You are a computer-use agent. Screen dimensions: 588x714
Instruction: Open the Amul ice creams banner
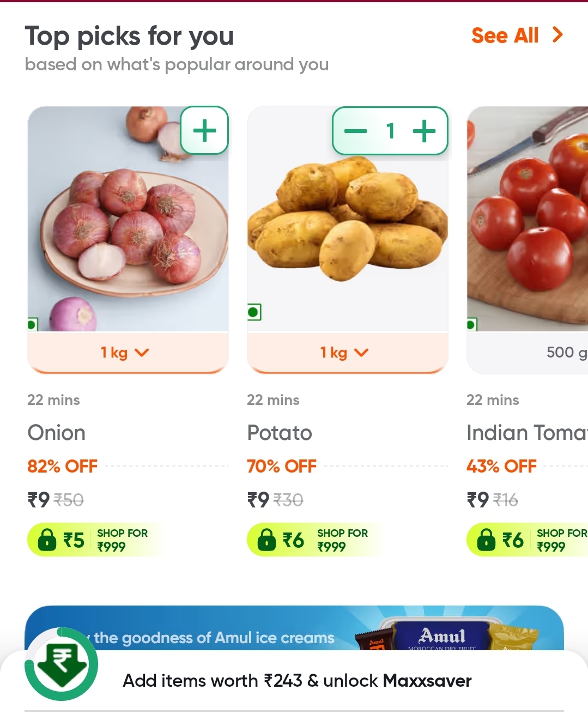point(294,628)
